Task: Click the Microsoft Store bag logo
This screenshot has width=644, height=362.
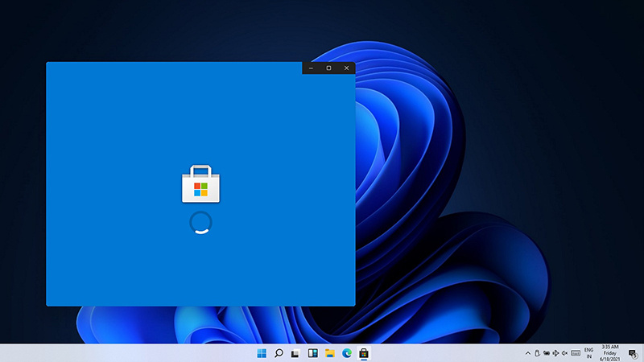Action: coord(200,184)
